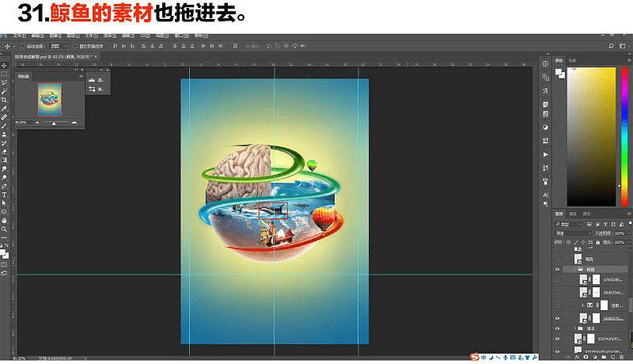The image size is (633, 364).
Task: Select the Gradient tool
Action: [x=4, y=160]
